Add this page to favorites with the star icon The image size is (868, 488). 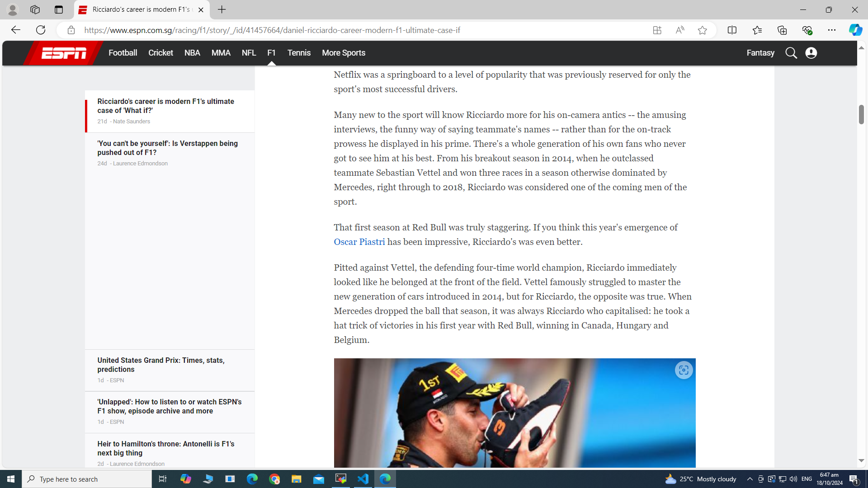click(x=702, y=30)
